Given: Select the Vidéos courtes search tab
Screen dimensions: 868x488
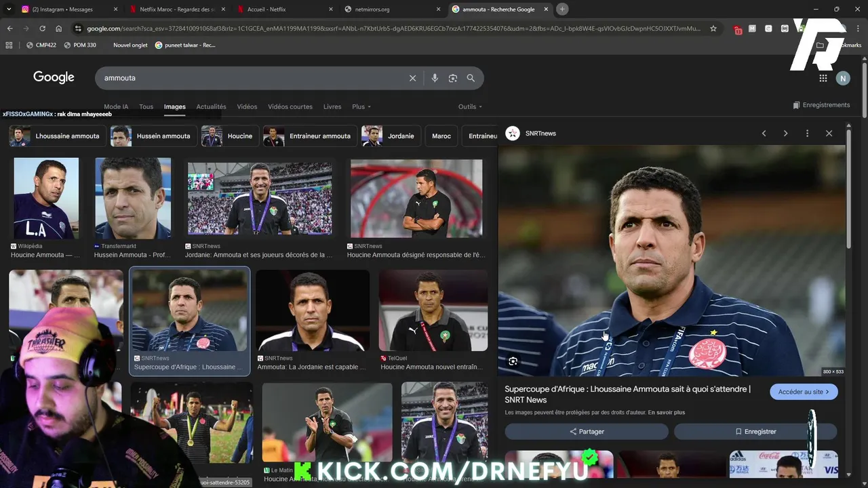Looking at the screenshot, I should click(x=290, y=106).
